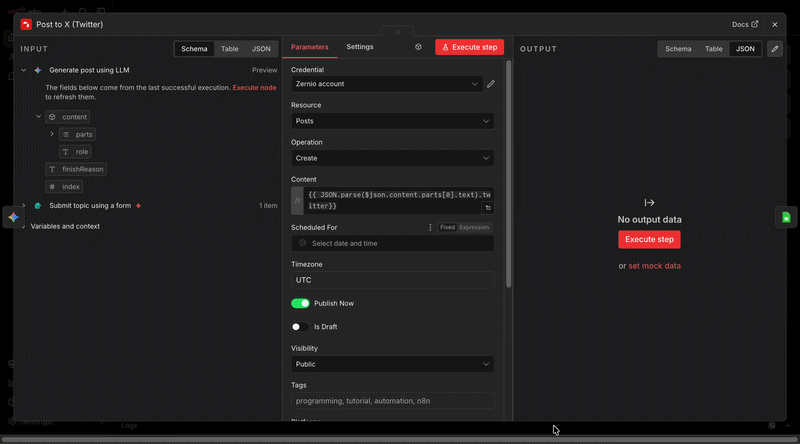Open Scheduled For options three-dot menu
800x444 pixels.
[430, 228]
